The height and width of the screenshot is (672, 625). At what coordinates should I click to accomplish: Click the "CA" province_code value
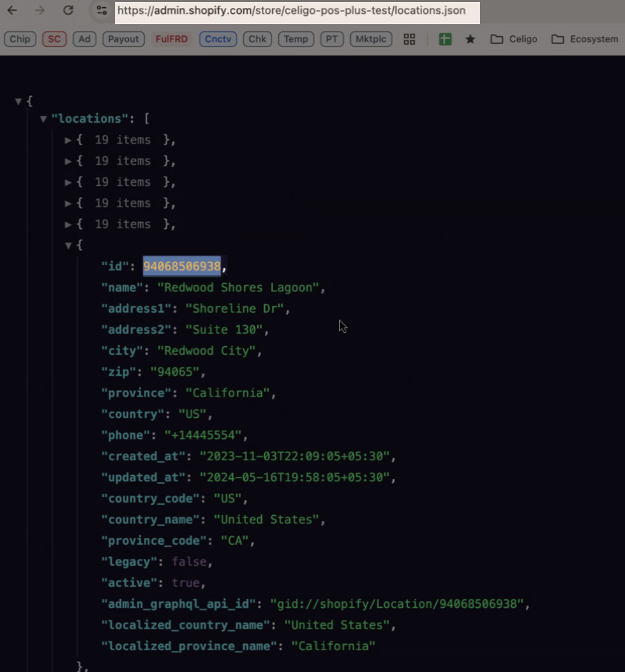pyautogui.click(x=235, y=541)
